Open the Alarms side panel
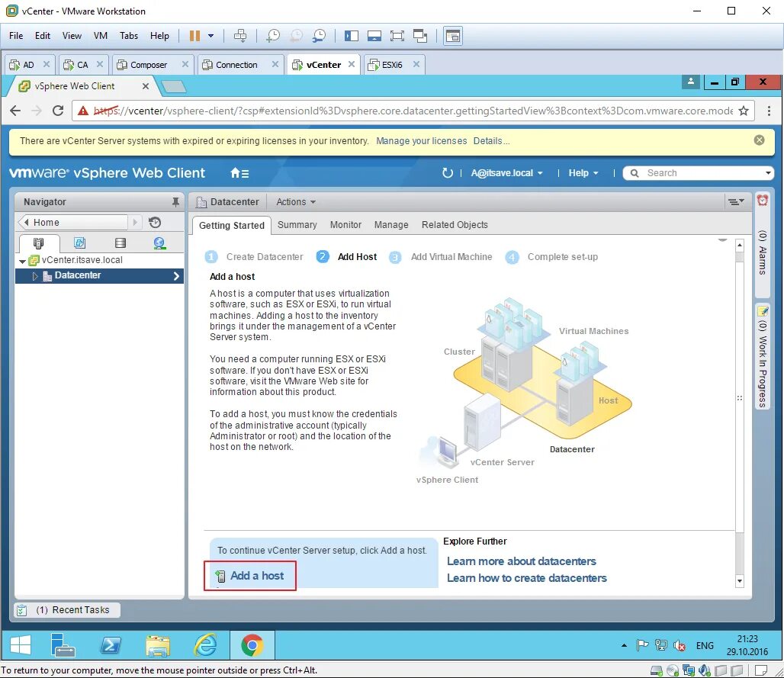Image resolution: width=784 pixels, height=678 pixels. tap(762, 245)
